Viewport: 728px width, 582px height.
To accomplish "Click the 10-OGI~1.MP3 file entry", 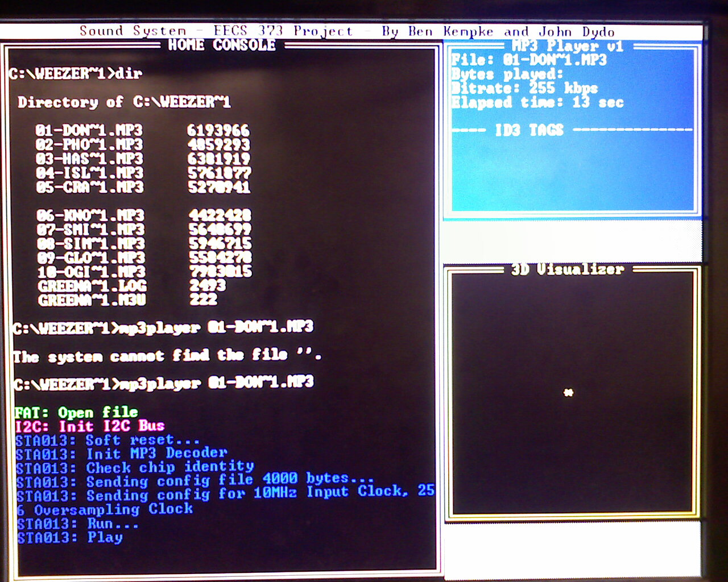I will click(91, 272).
